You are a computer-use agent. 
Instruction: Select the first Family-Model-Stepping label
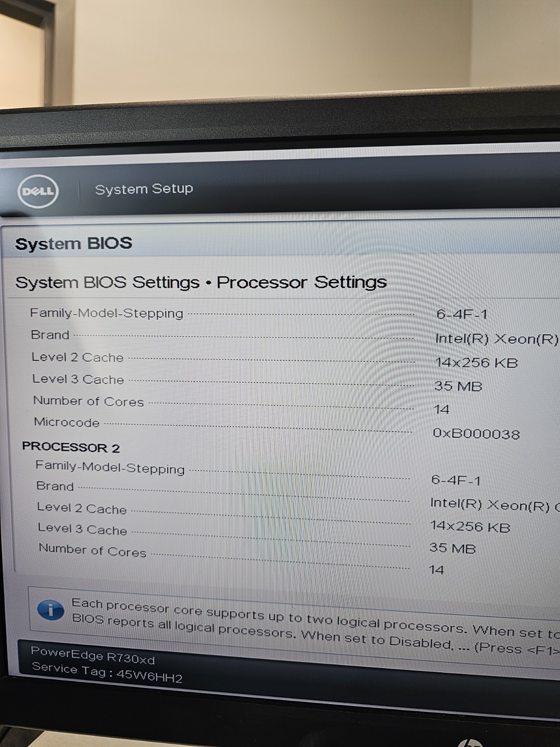(106, 313)
